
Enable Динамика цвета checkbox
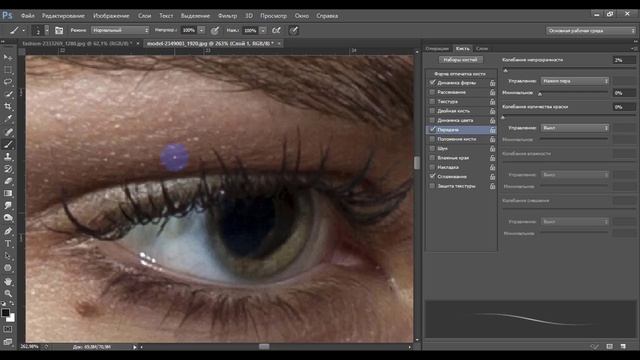[x=432, y=120]
